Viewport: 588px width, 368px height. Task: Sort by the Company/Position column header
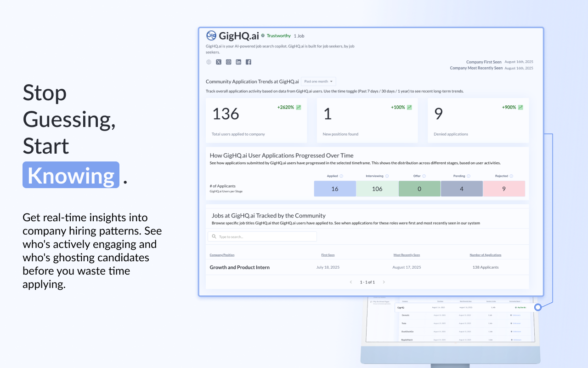(222, 255)
